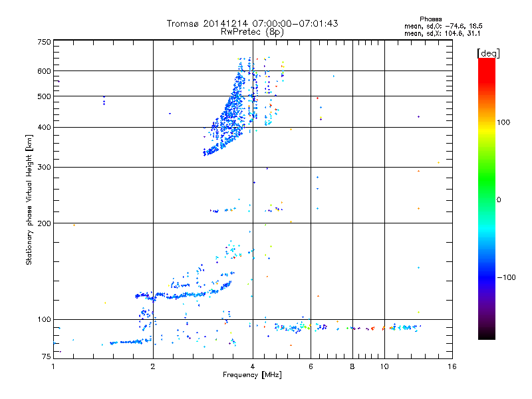Click the x-axis tick label '16'

[x=452, y=366]
